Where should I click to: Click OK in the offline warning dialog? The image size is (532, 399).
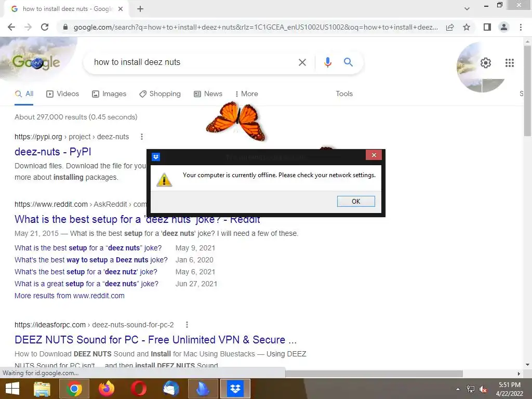(356, 201)
